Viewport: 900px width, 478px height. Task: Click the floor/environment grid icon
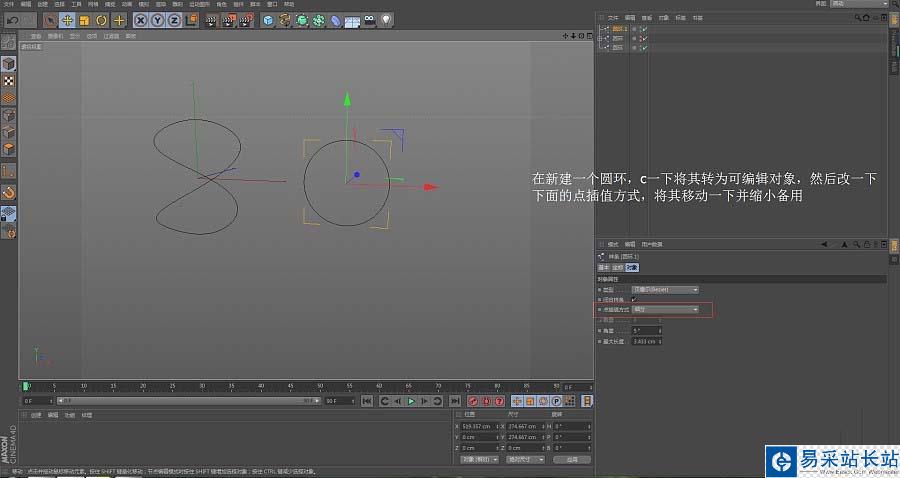(352, 22)
